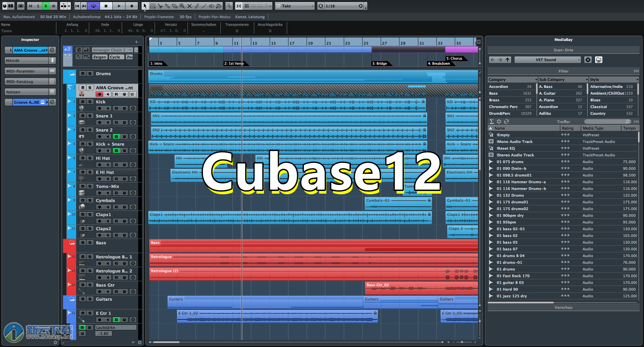Open the Style filter column dropdown
Image resolution: width=644 pixels, height=347 pixels.
tap(614, 80)
